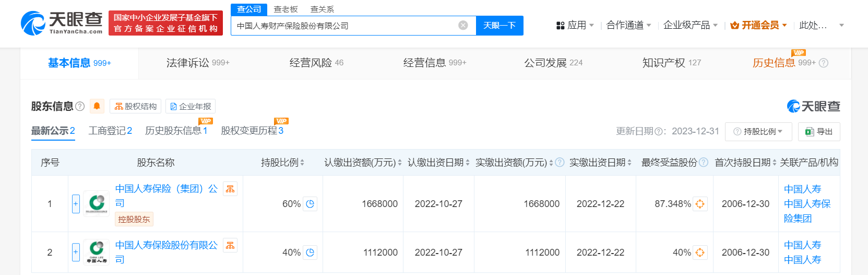
Task: Open the 经营风险 tab
Action: tap(316, 63)
